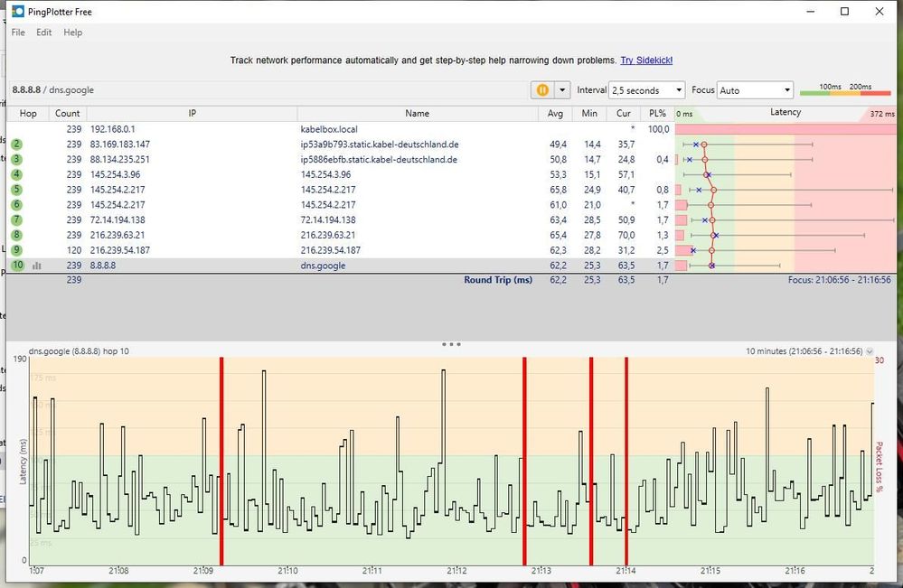
Task: Click the red packet loss bar at 21:14
Action: tap(626, 461)
